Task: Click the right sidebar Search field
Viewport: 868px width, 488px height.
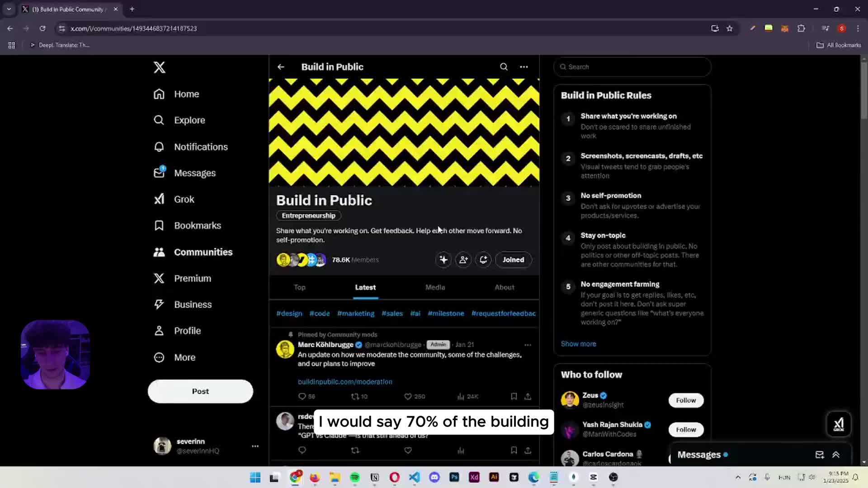Action: click(633, 67)
